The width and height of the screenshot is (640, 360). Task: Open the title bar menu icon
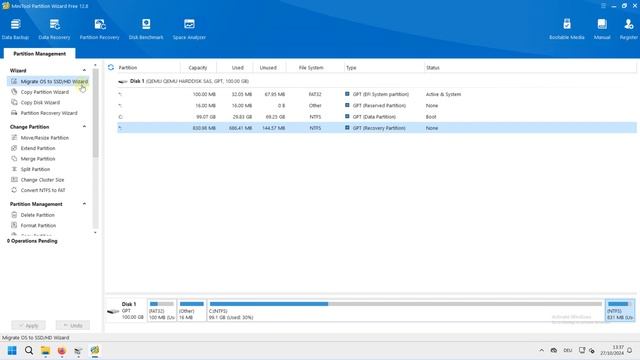[x=603, y=6]
